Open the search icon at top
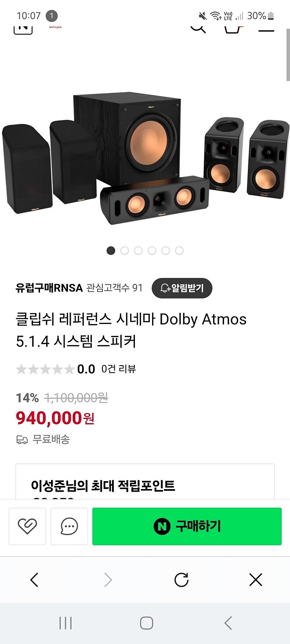 tap(198, 27)
